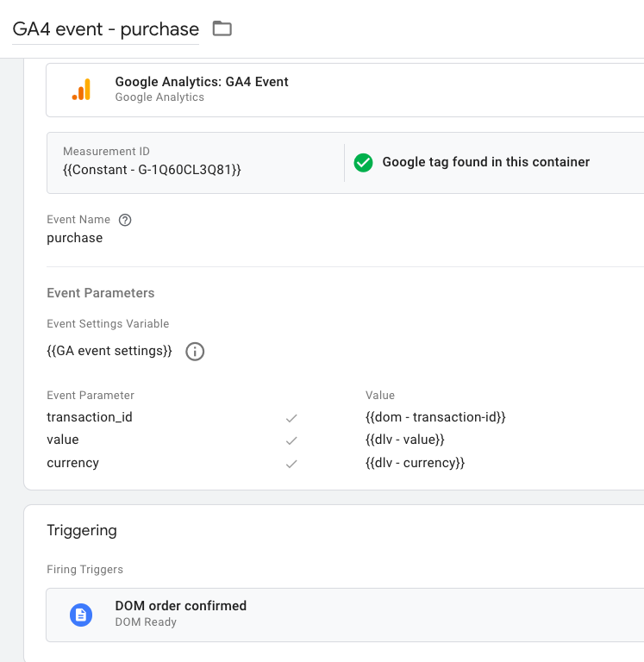Click the Google Analytics subtitle text
Screen dimensions: 644x662
point(159,97)
